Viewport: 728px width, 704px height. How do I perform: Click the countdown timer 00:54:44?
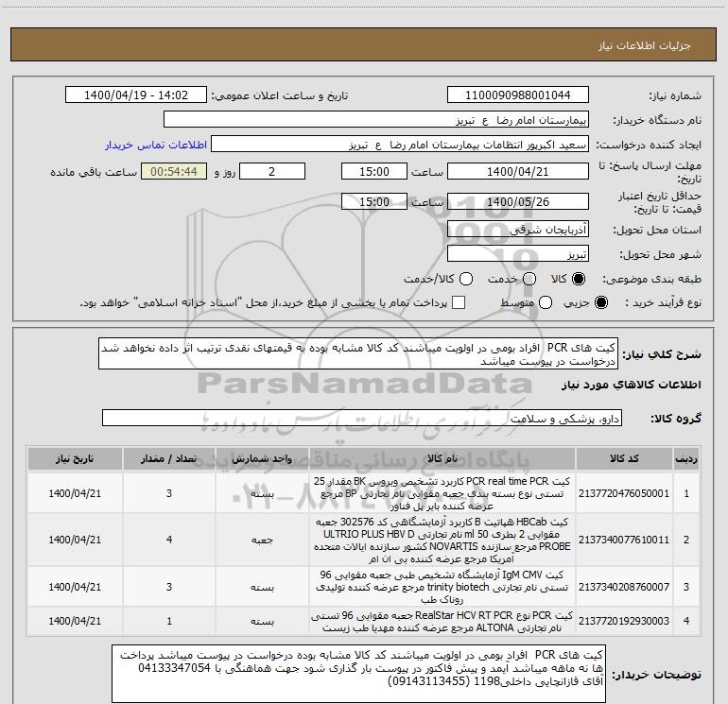(174, 171)
